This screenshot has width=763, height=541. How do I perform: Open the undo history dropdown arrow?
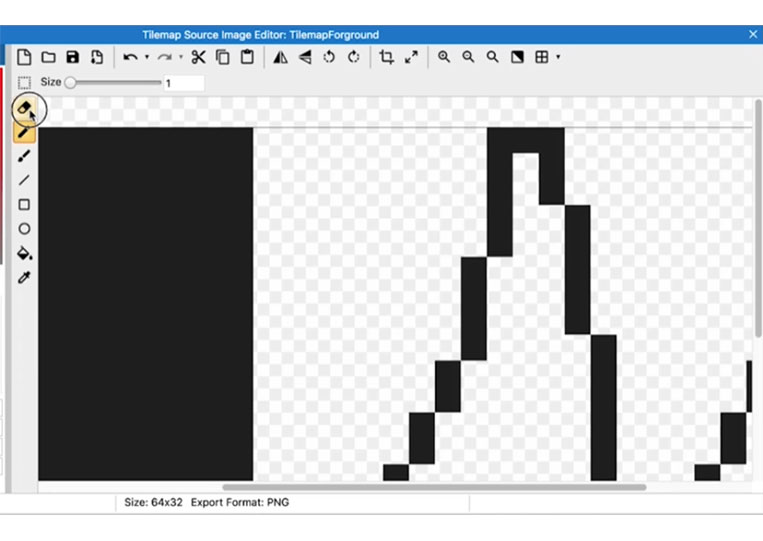[147, 57]
